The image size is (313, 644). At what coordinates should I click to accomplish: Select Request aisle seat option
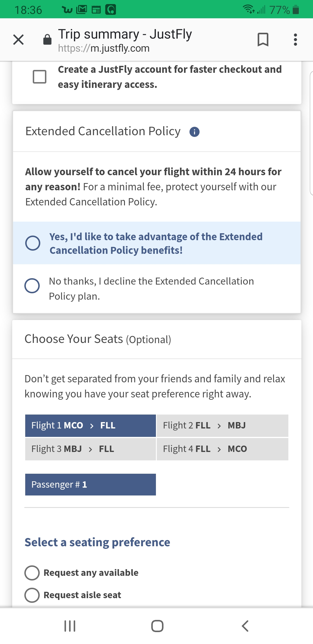tap(32, 595)
